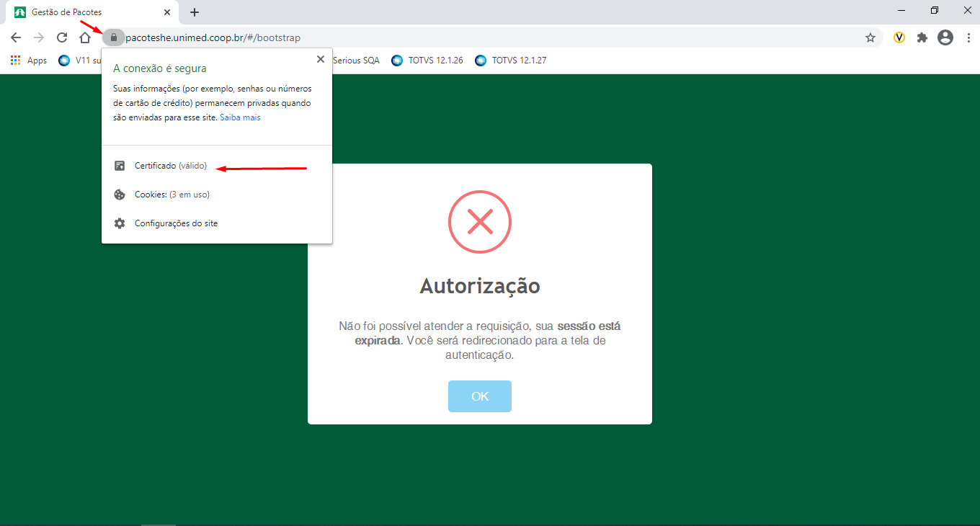
Task: Click the 'sessão está expirada' message text
Action: point(488,333)
